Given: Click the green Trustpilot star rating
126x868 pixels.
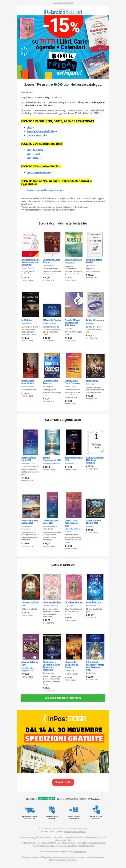Looking at the screenshot, I should [x=46, y=799].
